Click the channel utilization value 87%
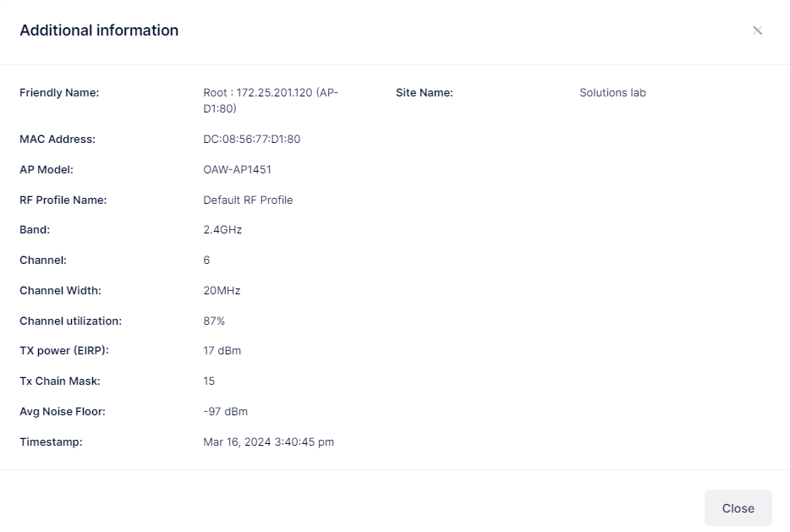 (x=214, y=321)
